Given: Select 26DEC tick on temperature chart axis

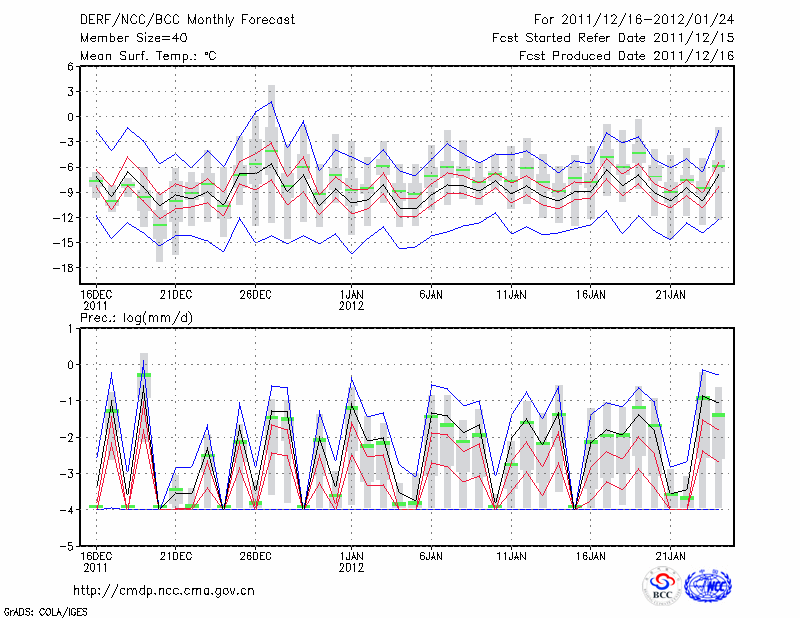Looking at the screenshot, I should tap(255, 294).
